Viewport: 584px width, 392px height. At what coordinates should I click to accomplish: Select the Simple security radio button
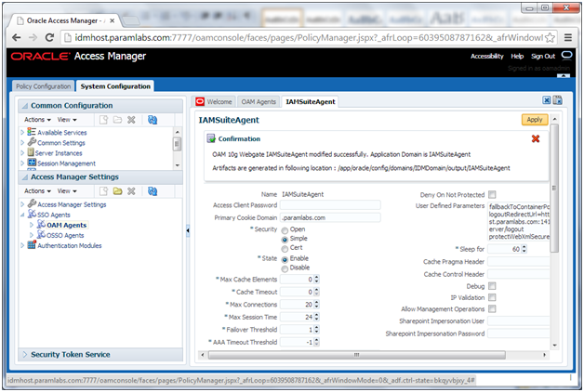pyautogui.click(x=285, y=240)
